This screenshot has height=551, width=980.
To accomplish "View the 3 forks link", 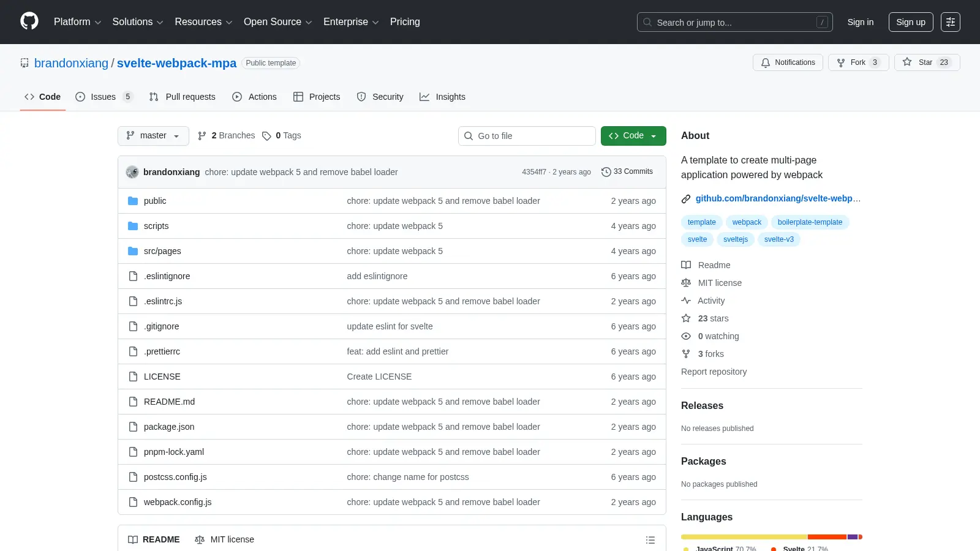I will [x=703, y=354].
